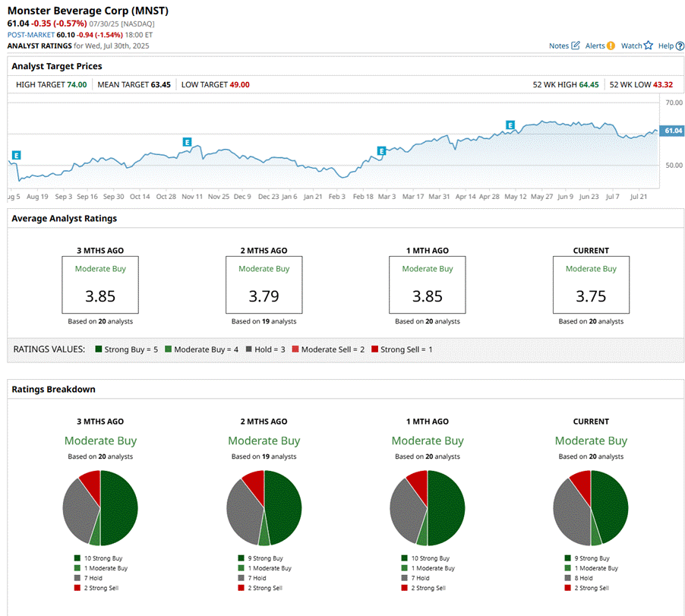Click '10 Strong Buy' under 1 MTH AGO
This screenshot has width=685, height=616.
[x=425, y=558]
